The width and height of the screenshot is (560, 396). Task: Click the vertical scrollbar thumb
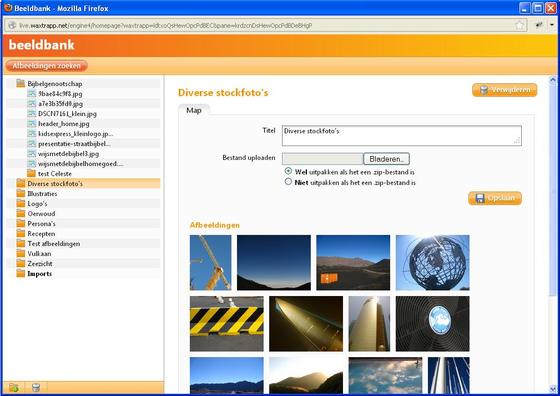tap(553, 189)
